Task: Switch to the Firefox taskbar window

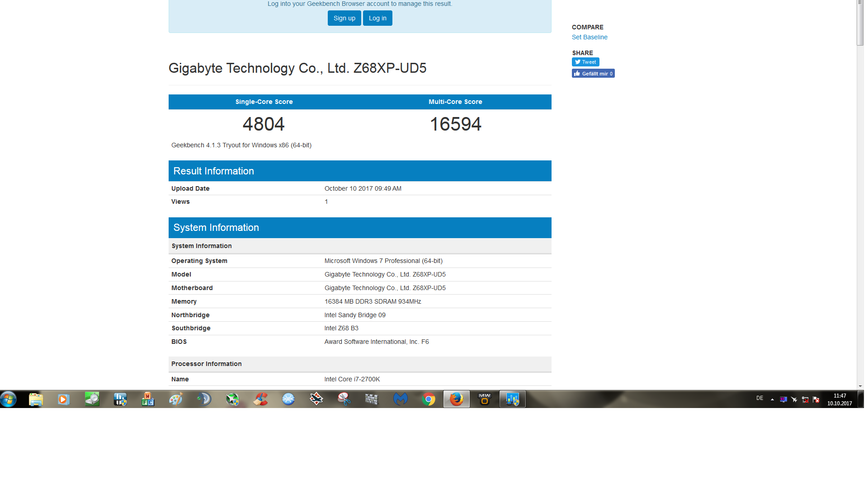Action: point(457,399)
